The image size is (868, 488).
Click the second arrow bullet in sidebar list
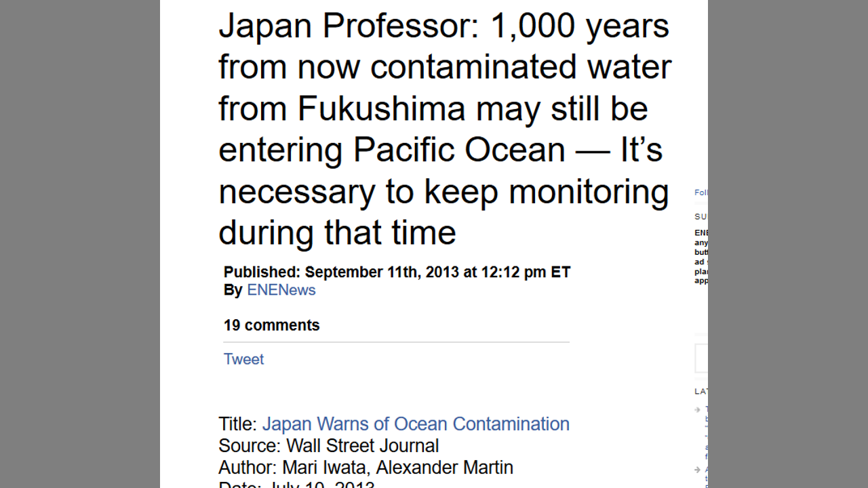pos(698,470)
